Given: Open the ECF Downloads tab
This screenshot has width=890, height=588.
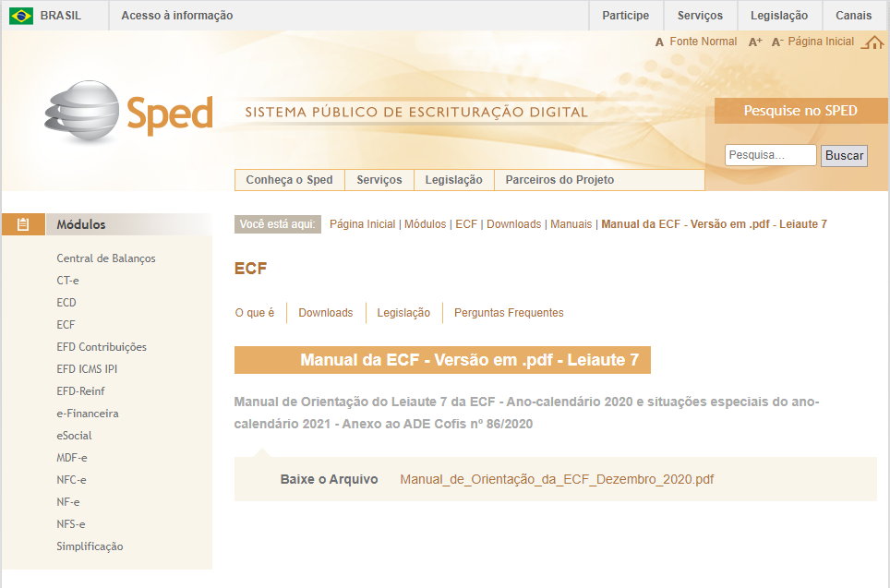Looking at the screenshot, I should pos(326,313).
